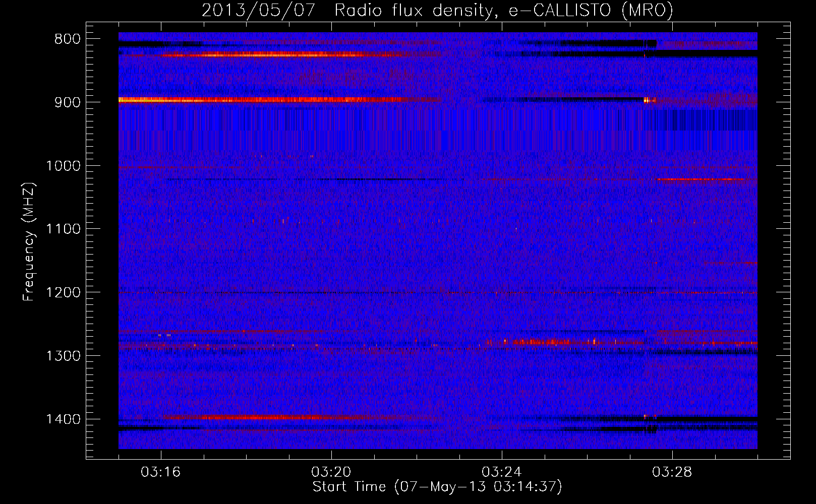This screenshot has width=816, height=504.
Task: Click the 1400 frequency tick label
Action: tap(63, 420)
